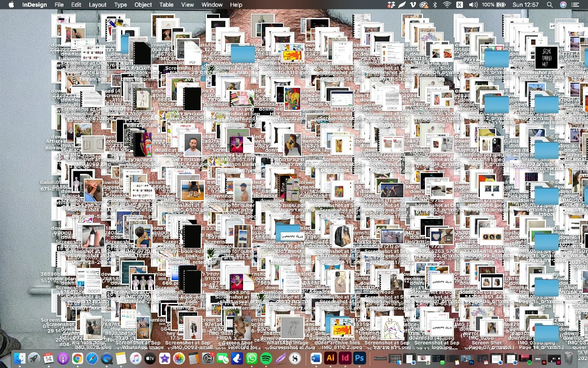588x368 pixels.
Task: Open Spotify in the Dock
Action: 266,358
